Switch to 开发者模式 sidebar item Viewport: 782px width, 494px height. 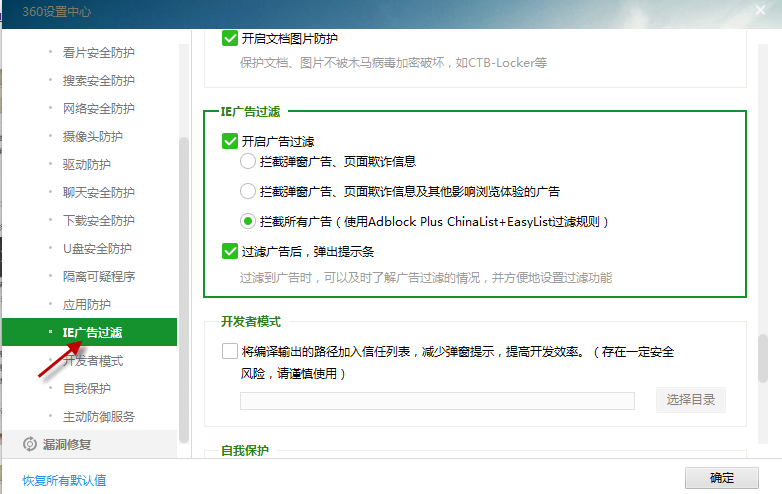point(92,360)
